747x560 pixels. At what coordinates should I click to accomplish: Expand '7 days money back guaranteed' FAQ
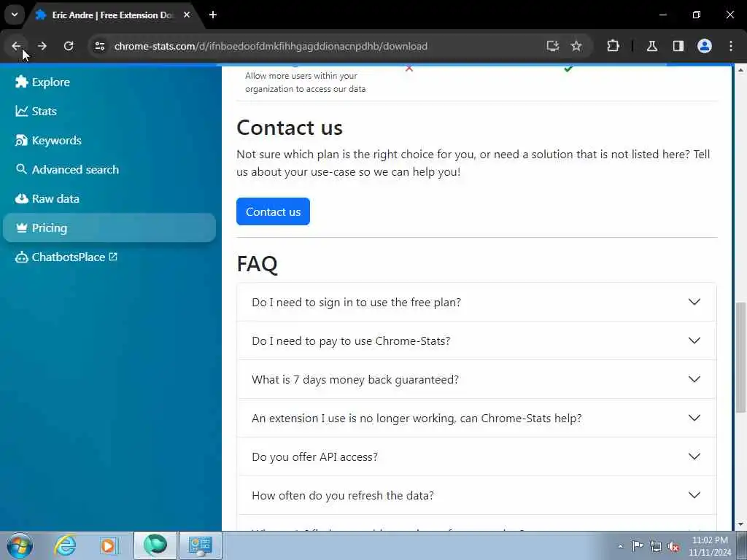[x=476, y=379]
